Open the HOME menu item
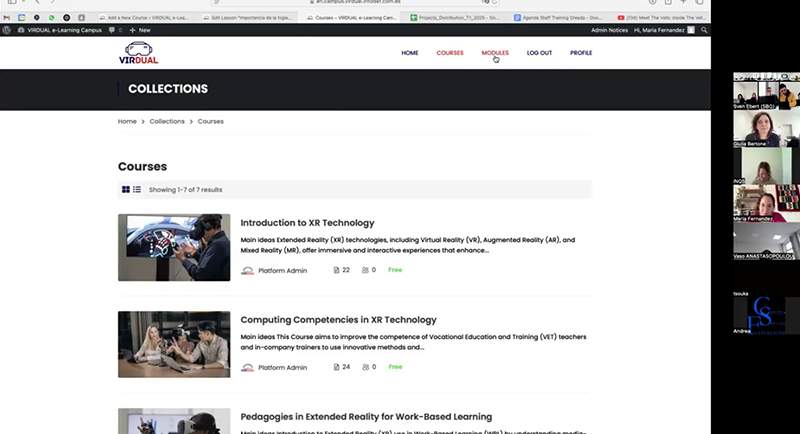 (x=410, y=53)
